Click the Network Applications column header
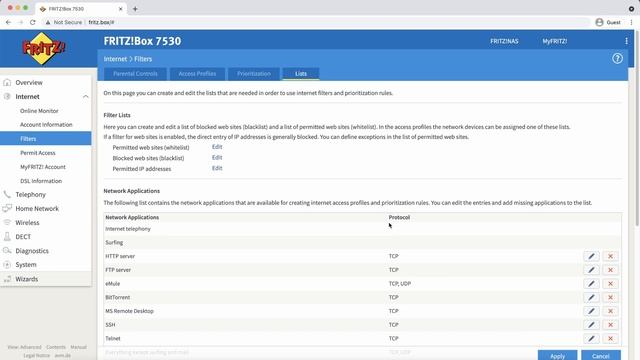This screenshot has width=640, height=360. coord(132,218)
